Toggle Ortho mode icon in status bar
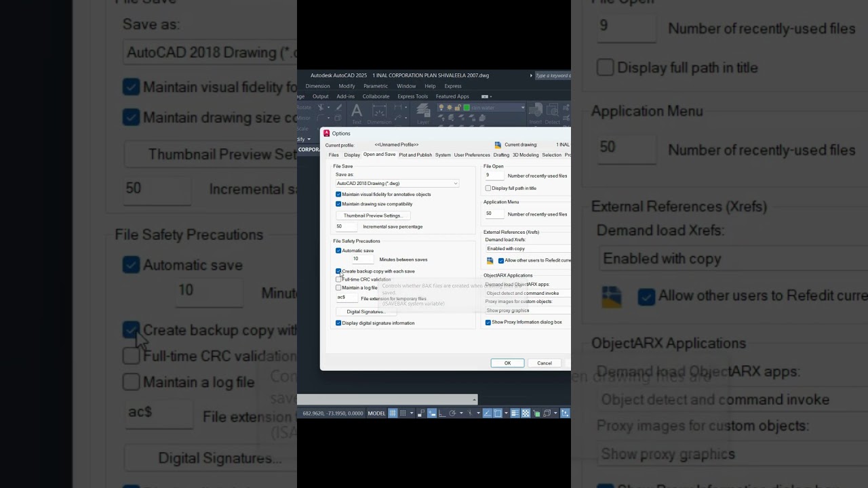 click(442, 413)
